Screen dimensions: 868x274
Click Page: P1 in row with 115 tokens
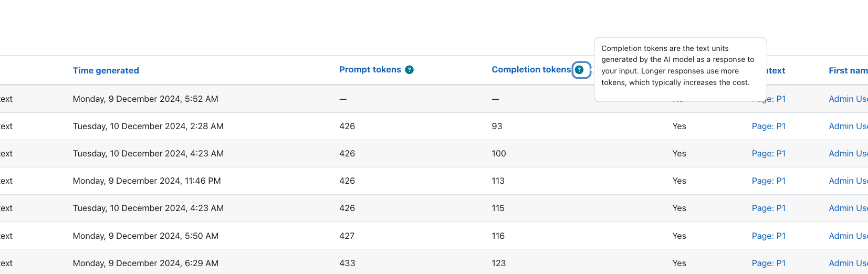pos(768,208)
